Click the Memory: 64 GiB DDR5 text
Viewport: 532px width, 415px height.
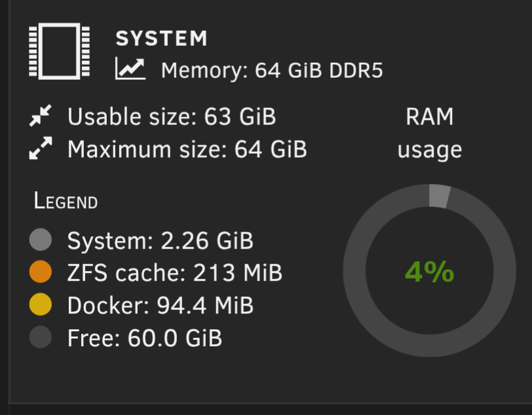coord(271,70)
